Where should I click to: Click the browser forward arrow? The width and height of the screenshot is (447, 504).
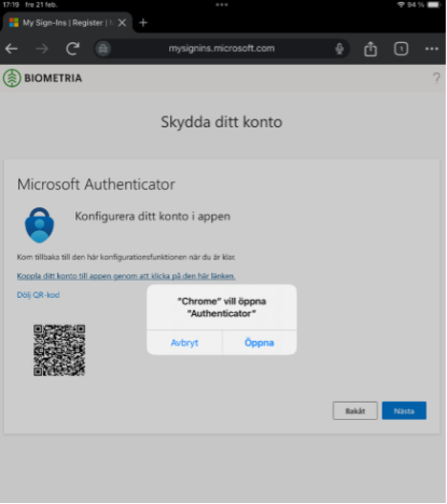click(x=42, y=49)
